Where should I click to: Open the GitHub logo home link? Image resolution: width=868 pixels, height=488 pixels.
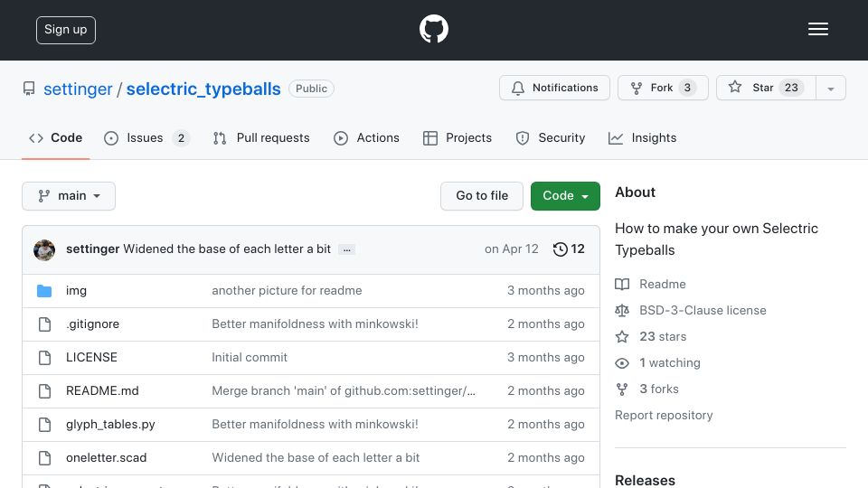click(433, 29)
